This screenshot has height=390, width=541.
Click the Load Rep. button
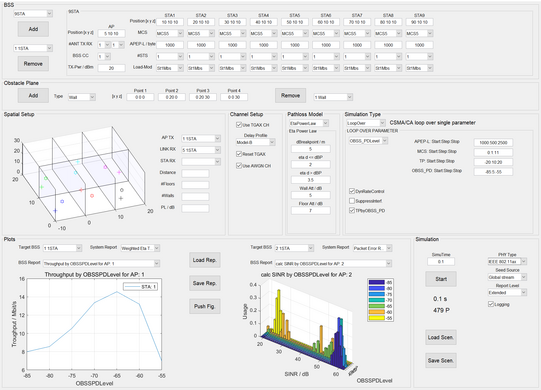tap(205, 260)
